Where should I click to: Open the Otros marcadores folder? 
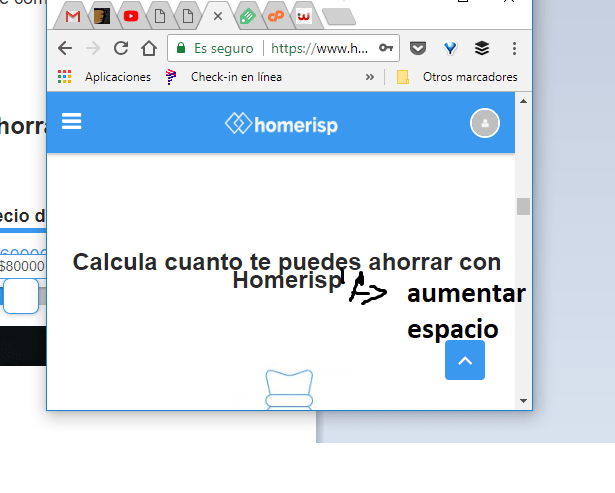coord(457,77)
